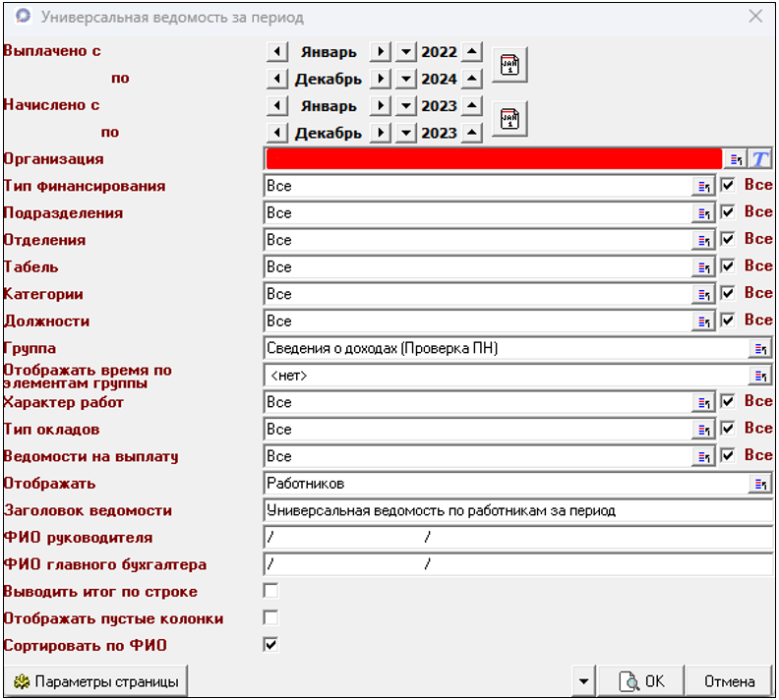The height and width of the screenshot is (700, 779).
Task: Toggle the Отображать пустые колонки checkbox
Action: pyautogui.click(x=270, y=618)
